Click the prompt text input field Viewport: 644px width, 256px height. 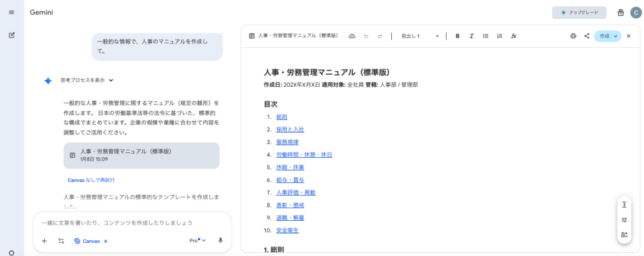click(126, 223)
